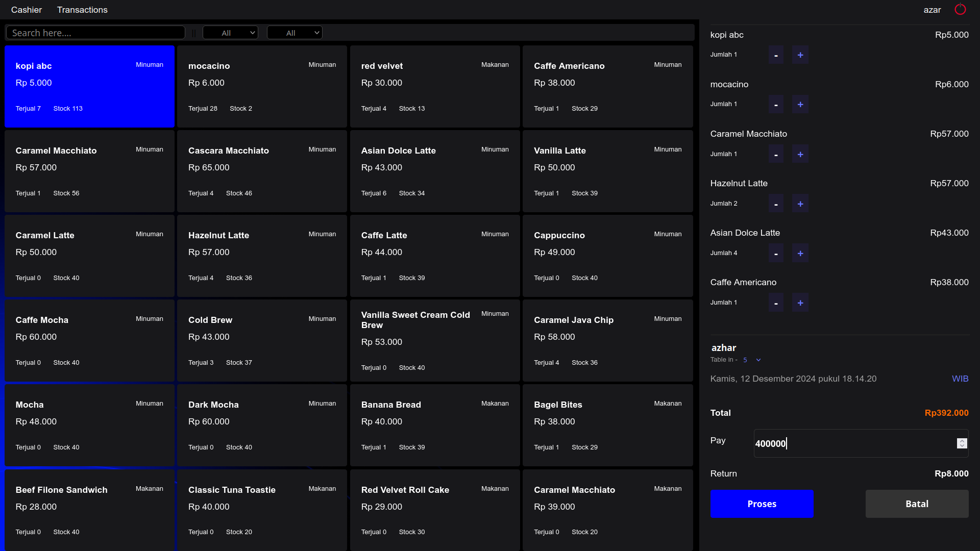Image resolution: width=980 pixels, height=551 pixels.
Task: Click the Batal cancel button
Action: [917, 504]
